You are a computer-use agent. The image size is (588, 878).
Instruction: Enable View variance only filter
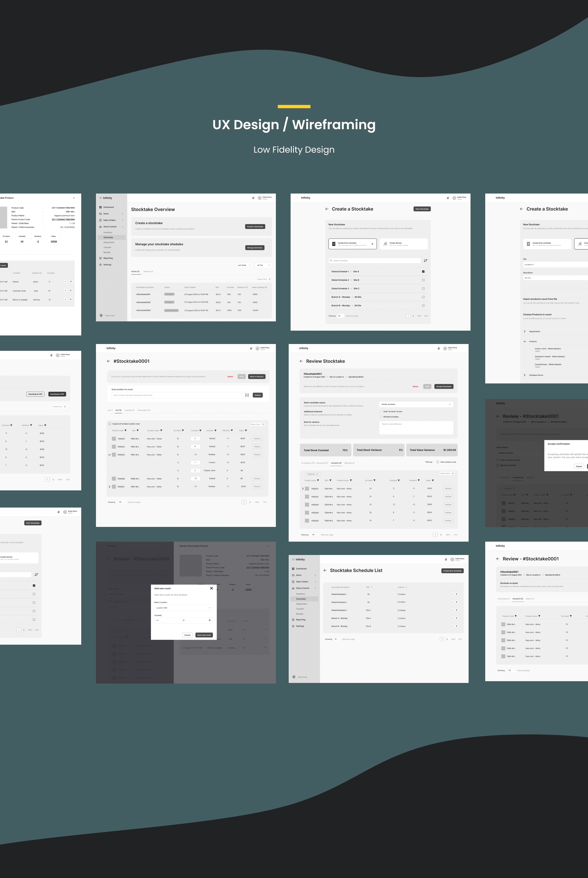[438, 462]
